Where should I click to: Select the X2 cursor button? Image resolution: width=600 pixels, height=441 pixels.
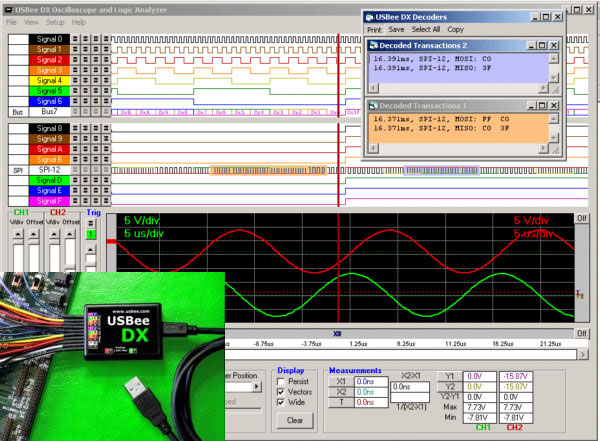[x=341, y=392]
